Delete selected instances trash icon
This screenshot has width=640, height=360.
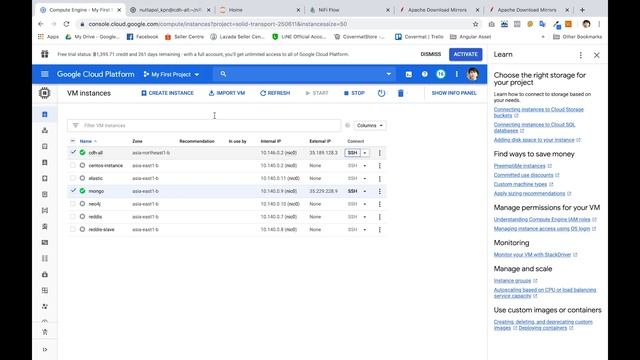[400, 93]
